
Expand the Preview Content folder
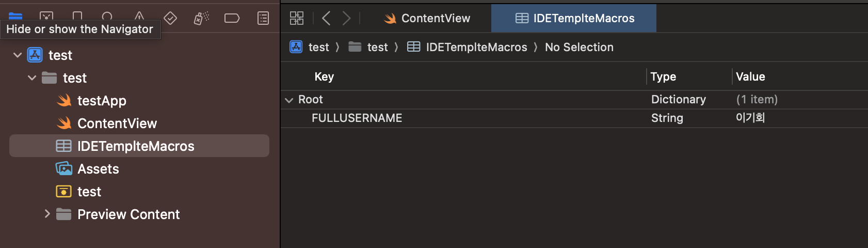click(x=47, y=214)
